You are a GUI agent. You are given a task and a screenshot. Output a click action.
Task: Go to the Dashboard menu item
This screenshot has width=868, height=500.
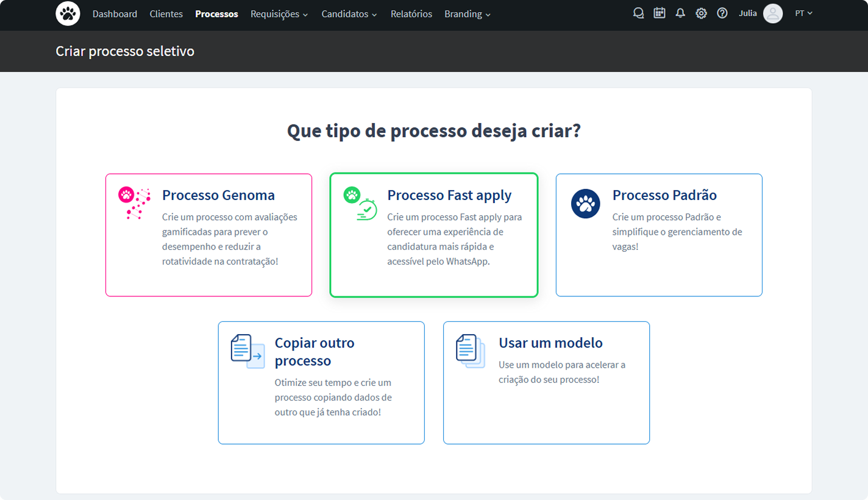tap(115, 13)
